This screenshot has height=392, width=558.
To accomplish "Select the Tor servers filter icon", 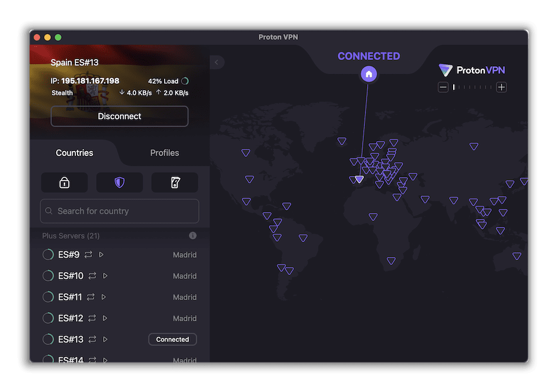I will [174, 182].
